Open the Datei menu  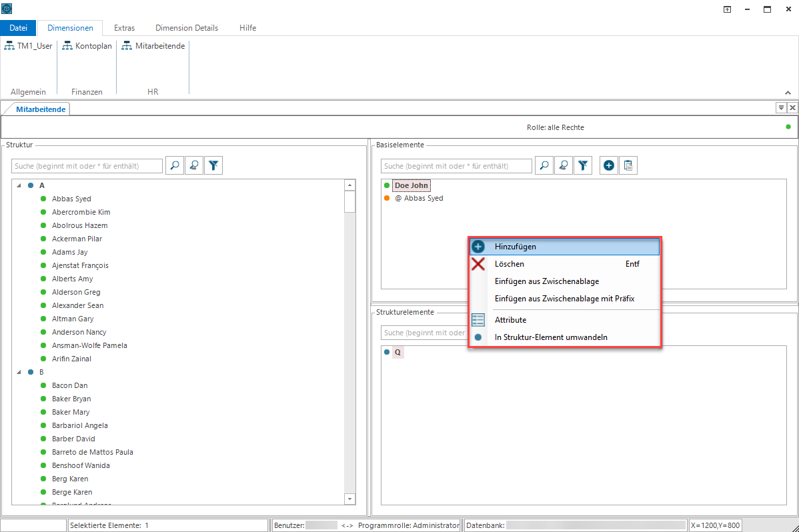point(19,28)
